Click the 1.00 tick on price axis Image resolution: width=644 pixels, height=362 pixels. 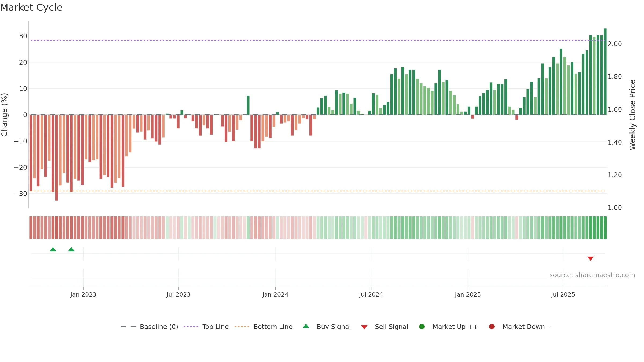(x=615, y=208)
